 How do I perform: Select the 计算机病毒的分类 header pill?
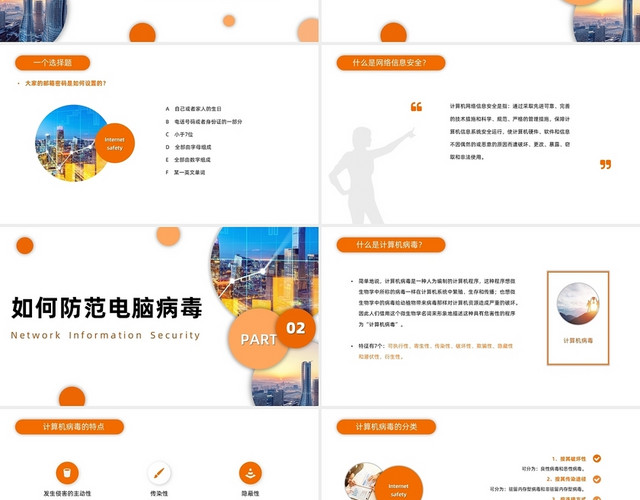386,427
